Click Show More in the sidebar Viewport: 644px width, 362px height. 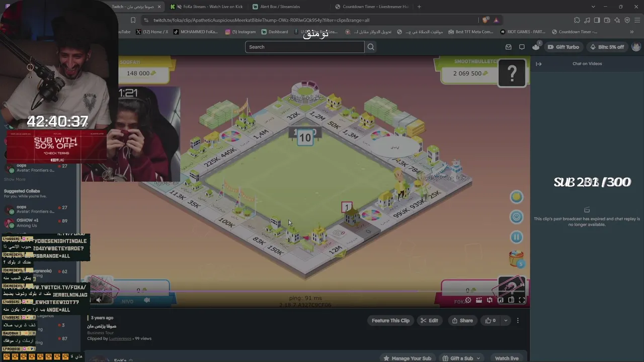click(15, 179)
